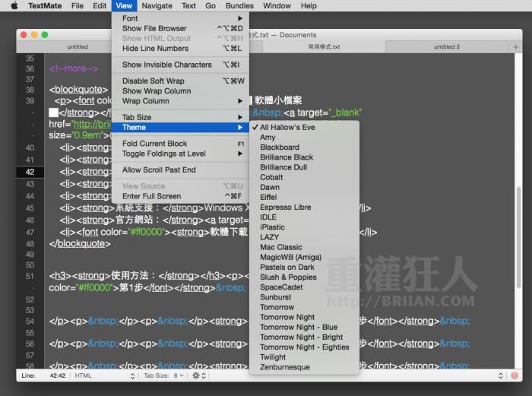Screen dimensions: 532x396
Task: Open the bundle gear menu in status bar
Action: pos(199,375)
